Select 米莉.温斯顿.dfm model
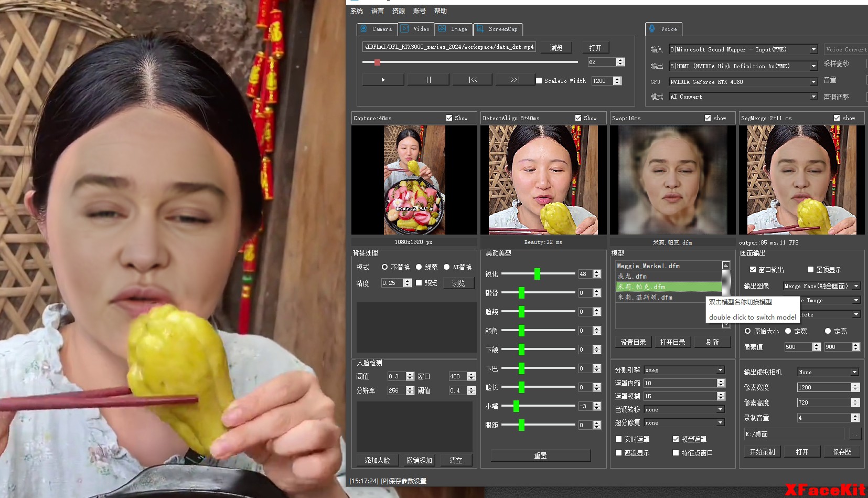 [668, 297]
